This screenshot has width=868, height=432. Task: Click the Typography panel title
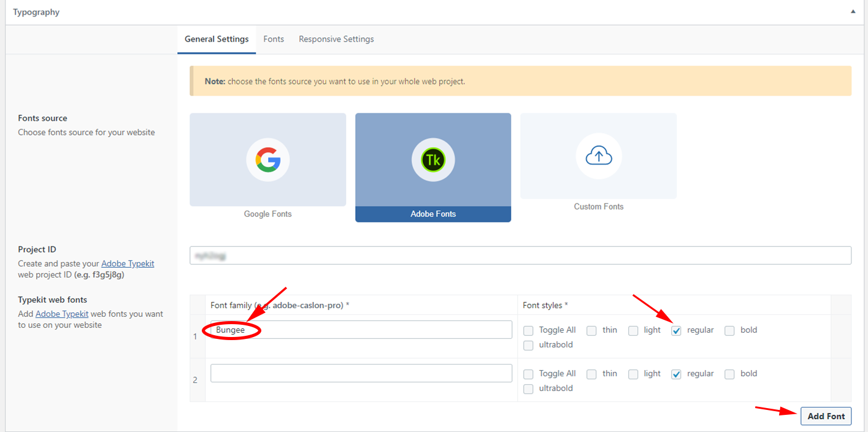(x=36, y=12)
